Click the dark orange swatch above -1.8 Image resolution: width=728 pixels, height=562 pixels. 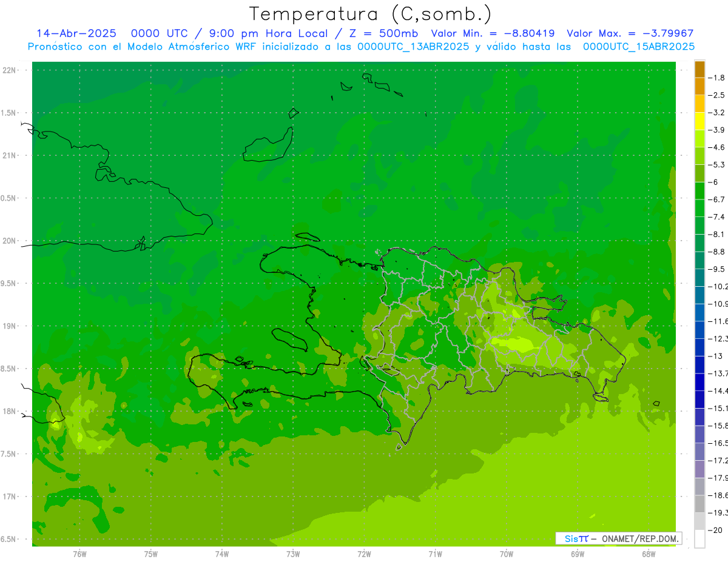tap(699, 69)
